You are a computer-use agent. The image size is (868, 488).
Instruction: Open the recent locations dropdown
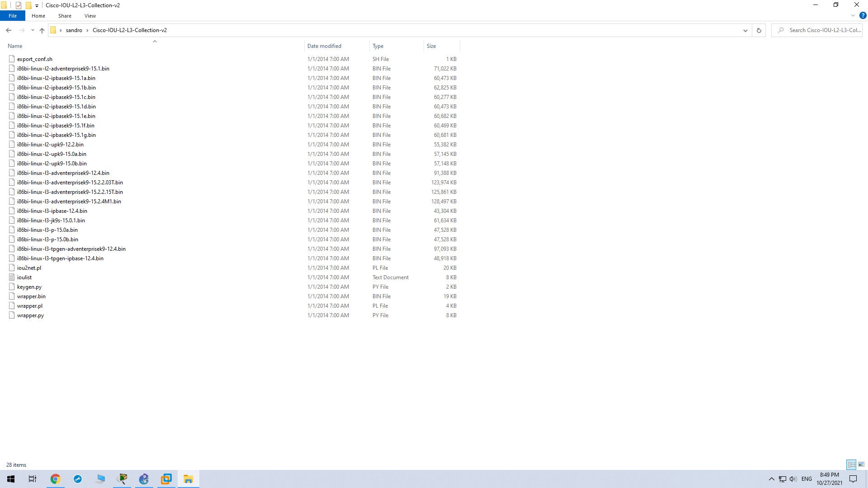(x=33, y=30)
